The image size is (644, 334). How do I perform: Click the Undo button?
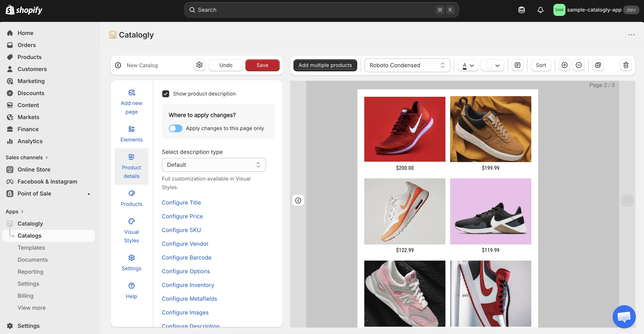[x=226, y=65]
